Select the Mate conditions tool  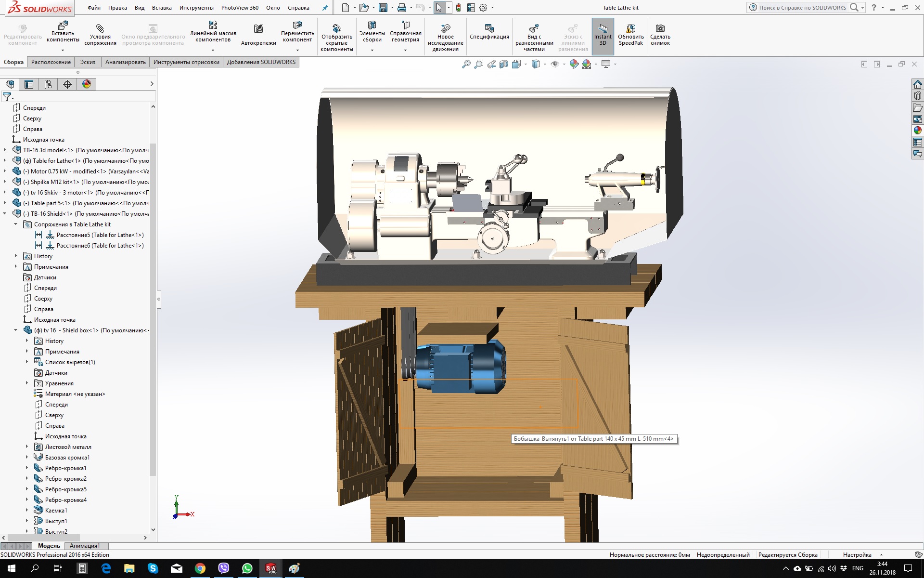click(100, 28)
